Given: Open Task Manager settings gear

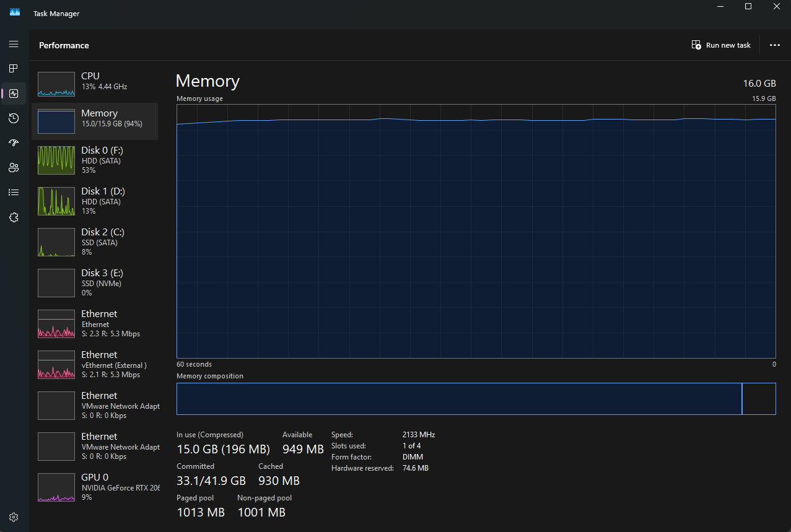Looking at the screenshot, I should (14, 517).
